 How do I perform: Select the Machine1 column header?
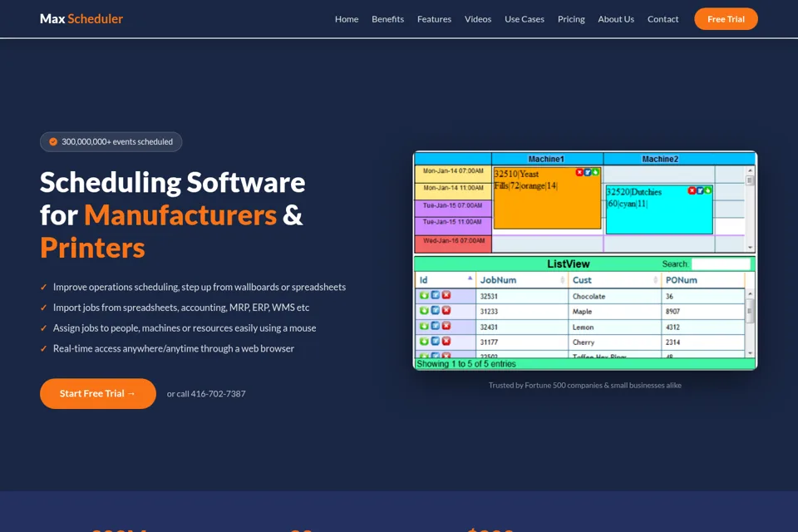pyautogui.click(x=547, y=159)
